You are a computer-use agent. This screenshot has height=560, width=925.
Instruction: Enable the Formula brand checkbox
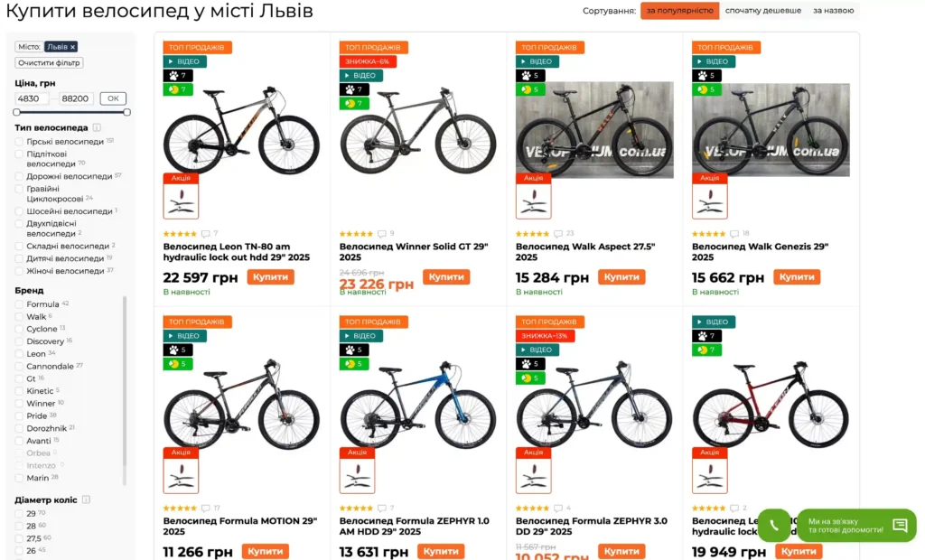[19, 304]
